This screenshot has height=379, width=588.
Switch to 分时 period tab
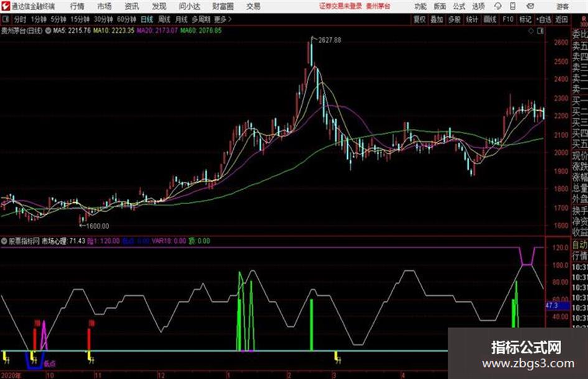pyautogui.click(x=20, y=19)
